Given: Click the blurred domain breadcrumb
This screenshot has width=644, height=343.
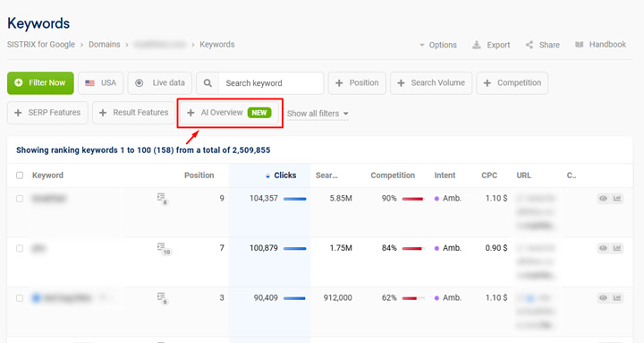Looking at the screenshot, I should (160, 45).
